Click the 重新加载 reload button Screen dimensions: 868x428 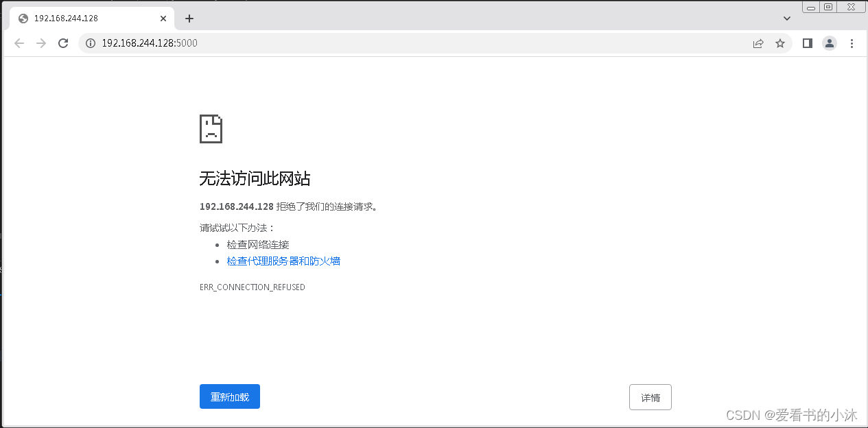click(229, 396)
